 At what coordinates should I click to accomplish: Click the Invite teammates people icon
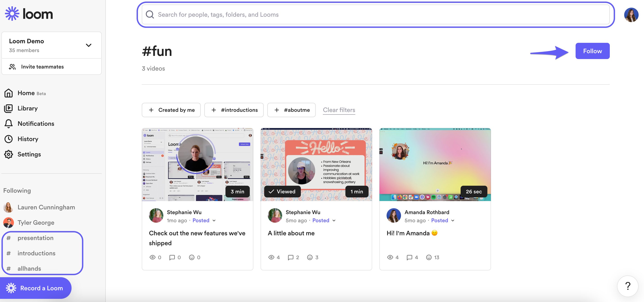[x=12, y=67]
